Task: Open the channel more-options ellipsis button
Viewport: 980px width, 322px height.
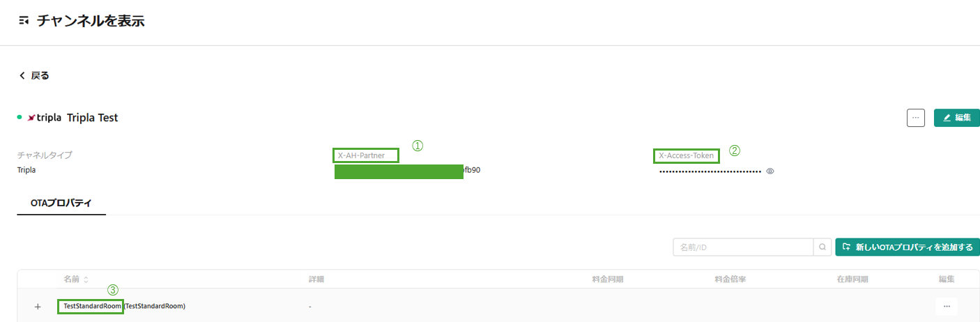Action: 915,118
